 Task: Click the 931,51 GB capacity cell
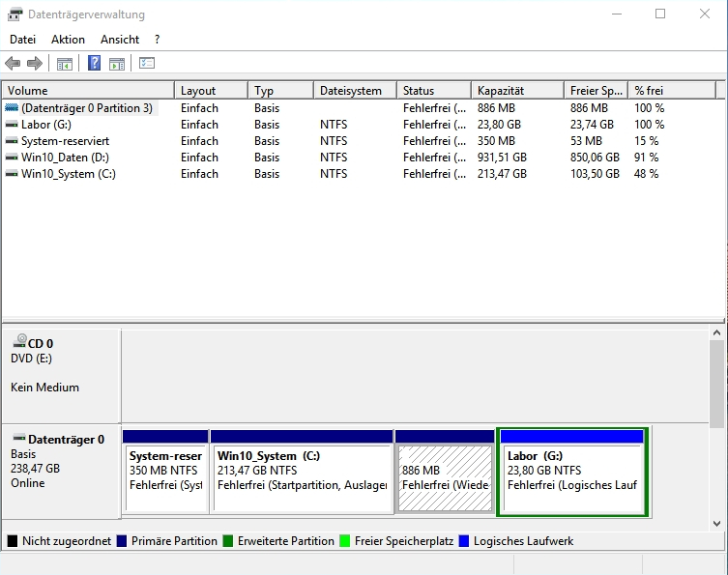point(502,158)
